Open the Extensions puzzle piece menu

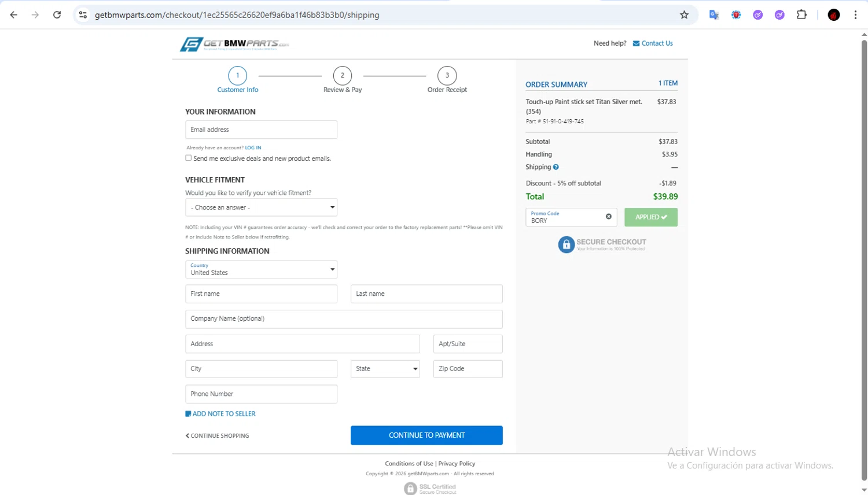tap(801, 15)
